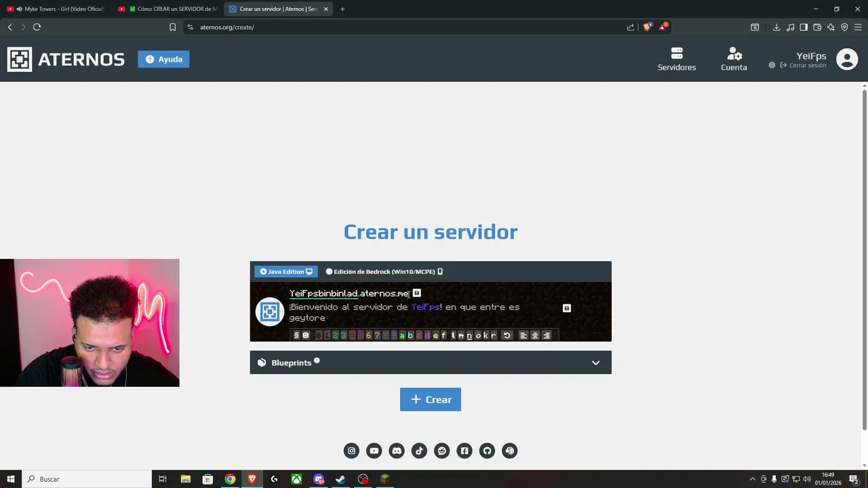The height and width of the screenshot is (488, 868).
Task: Select Edición de Bedrock option
Action: 384,271
